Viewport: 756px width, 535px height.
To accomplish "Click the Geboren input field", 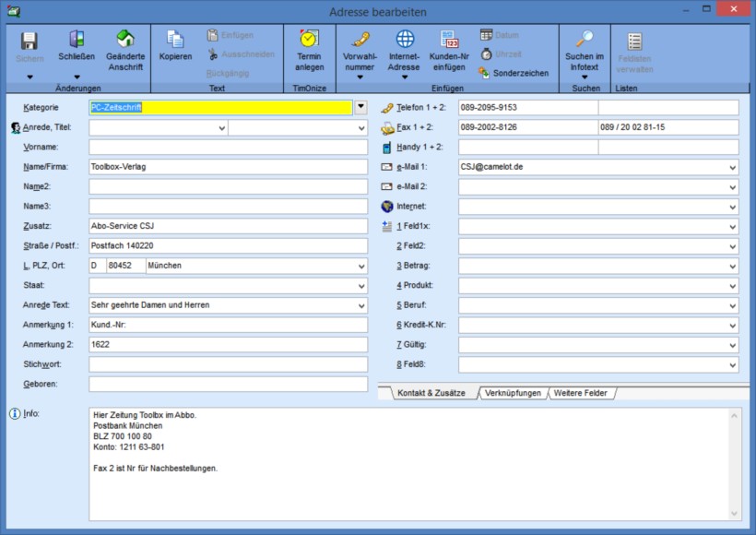I will (x=228, y=384).
